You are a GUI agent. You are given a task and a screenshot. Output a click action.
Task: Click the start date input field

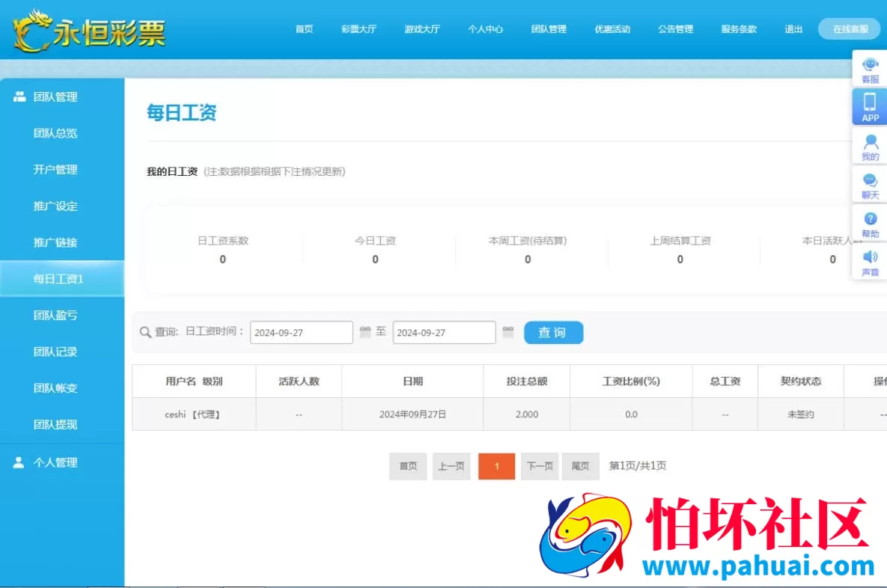click(x=301, y=332)
